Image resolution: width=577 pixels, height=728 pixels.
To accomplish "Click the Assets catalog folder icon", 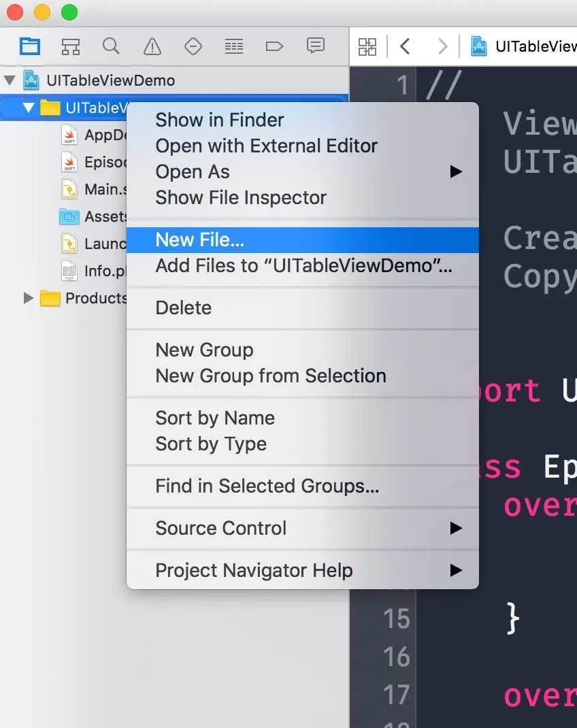I will [x=69, y=217].
